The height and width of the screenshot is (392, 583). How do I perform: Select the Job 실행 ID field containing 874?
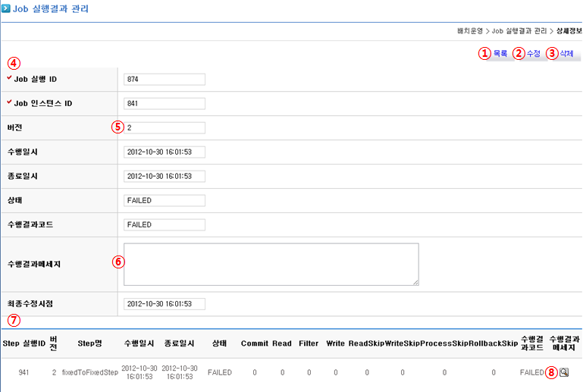click(165, 80)
